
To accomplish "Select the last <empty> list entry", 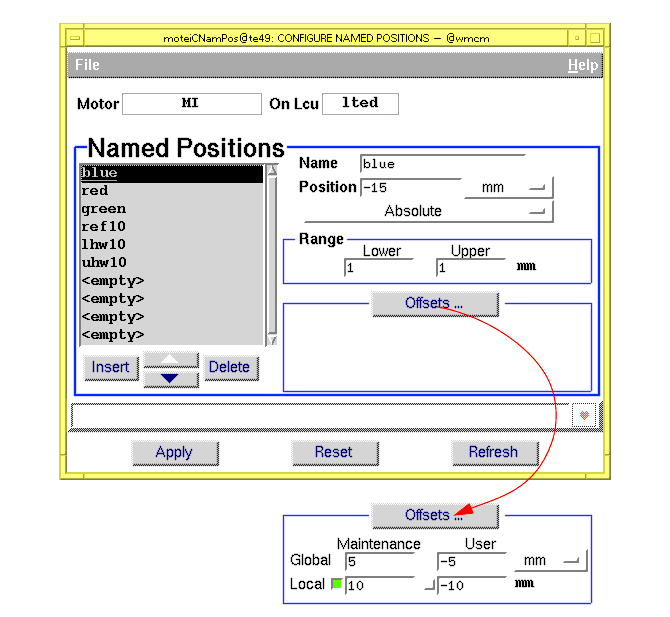I will click(x=172, y=335).
